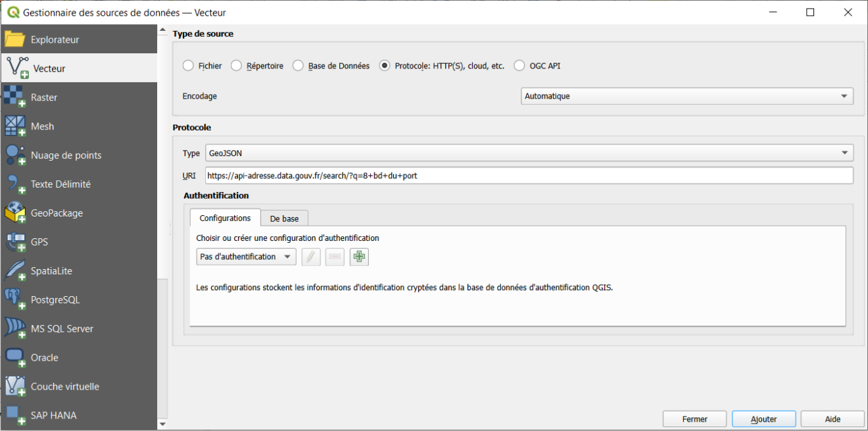Open the Pas d'authentification dropdown

point(245,256)
